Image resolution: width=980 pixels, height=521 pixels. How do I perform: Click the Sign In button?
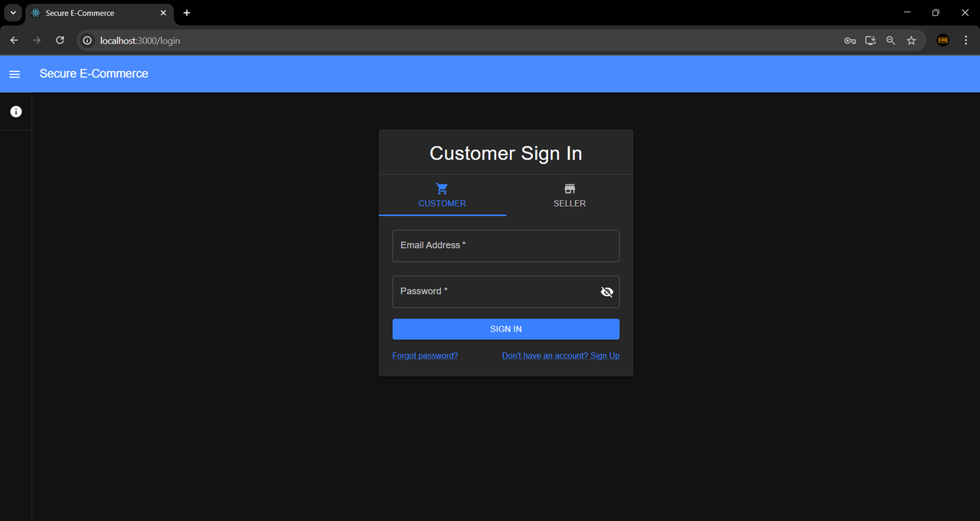[x=506, y=329]
